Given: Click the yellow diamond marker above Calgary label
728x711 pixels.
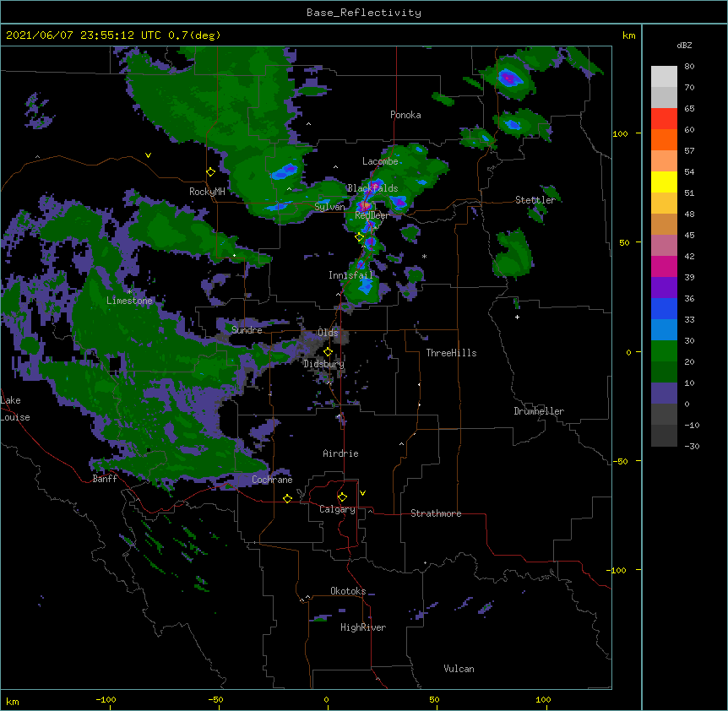Looking at the screenshot, I should point(342,497).
